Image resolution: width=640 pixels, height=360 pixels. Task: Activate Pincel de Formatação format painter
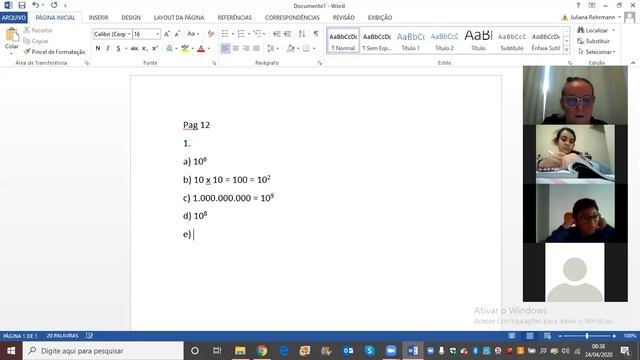[x=54, y=52]
